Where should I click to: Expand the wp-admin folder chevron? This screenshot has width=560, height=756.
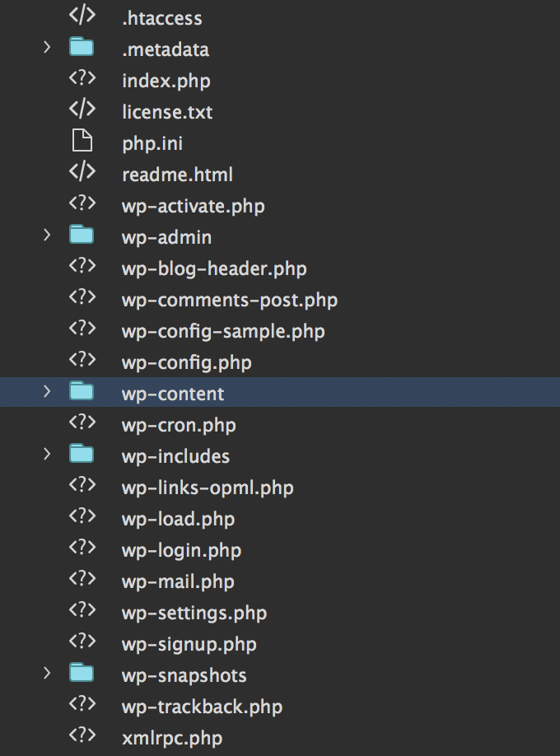[x=47, y=235]
